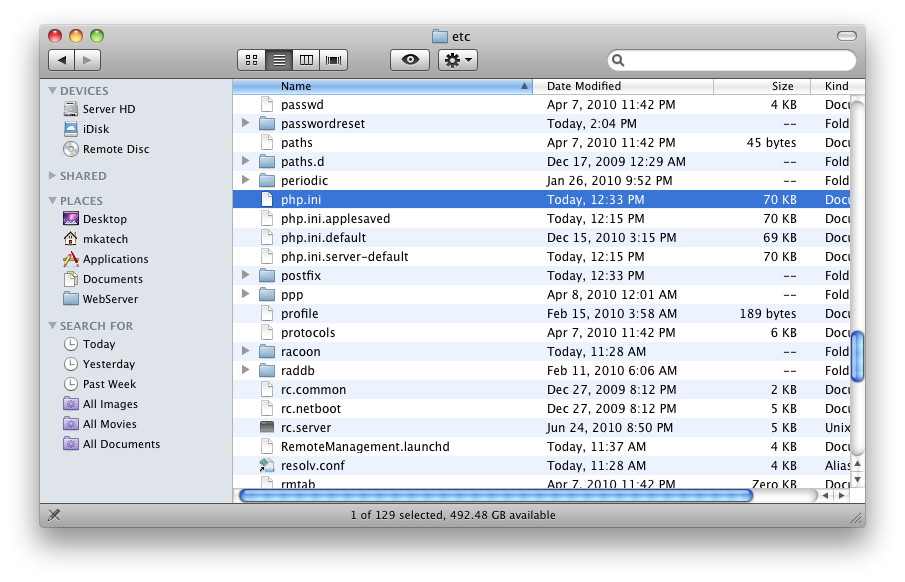Expand the passwordreset folder
This screenshot has width=905, height=582.
point(245,123)
